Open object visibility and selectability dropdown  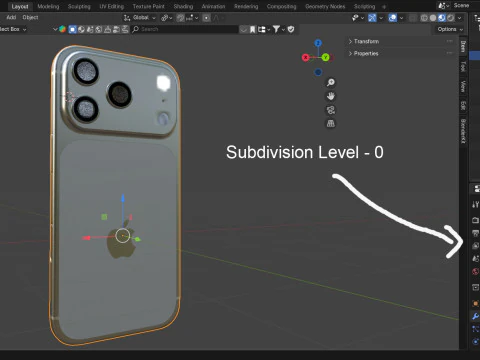click(358, 18)
